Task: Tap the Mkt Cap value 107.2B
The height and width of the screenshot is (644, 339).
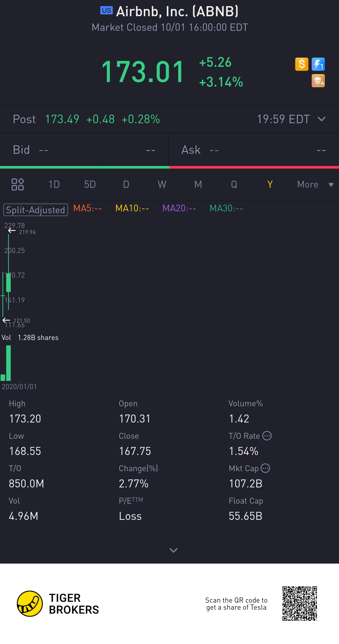Action: pyautogui.click(x=246, y=483)
